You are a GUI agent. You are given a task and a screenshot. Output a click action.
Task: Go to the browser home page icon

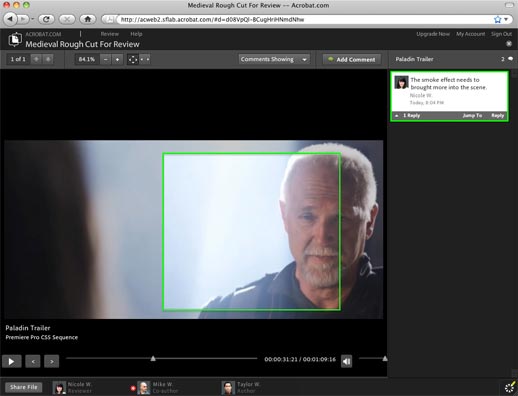click(x=88, y=19)
